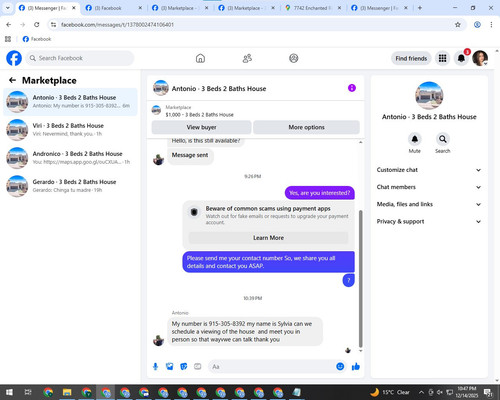Choose a sticker from the sticker icon

(x=184, y=367)
